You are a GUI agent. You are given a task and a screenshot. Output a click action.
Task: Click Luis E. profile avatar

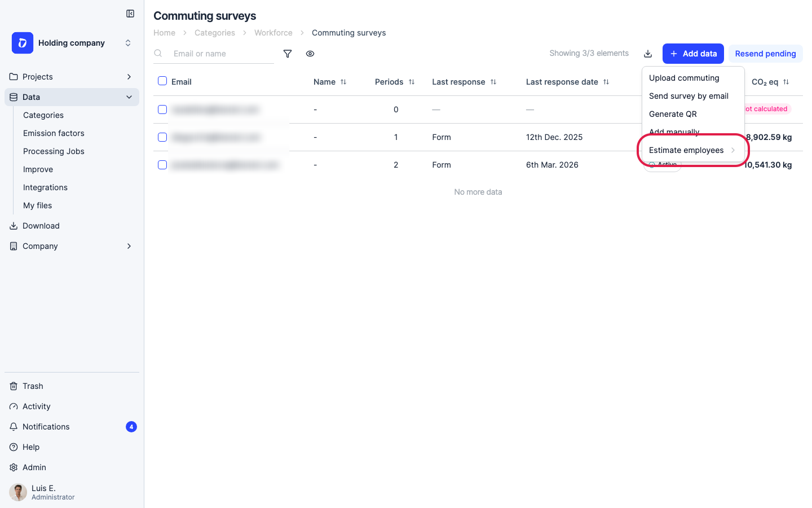[x=18, y=492]
